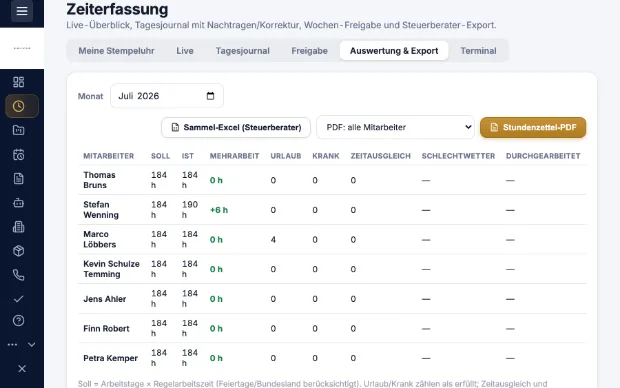
Task: Open the building sidebar icon
Action: pos(19,227)
